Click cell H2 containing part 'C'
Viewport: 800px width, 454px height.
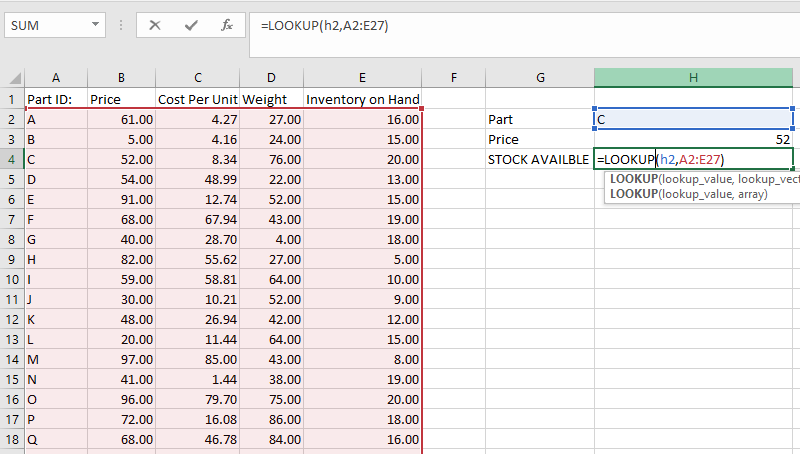(x=693, y=119)
